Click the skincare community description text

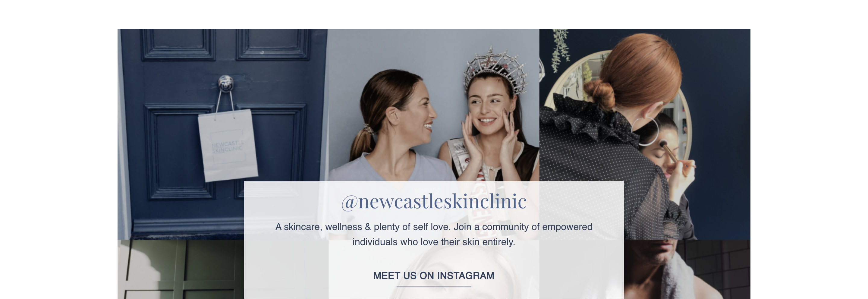tap(434, 234)
